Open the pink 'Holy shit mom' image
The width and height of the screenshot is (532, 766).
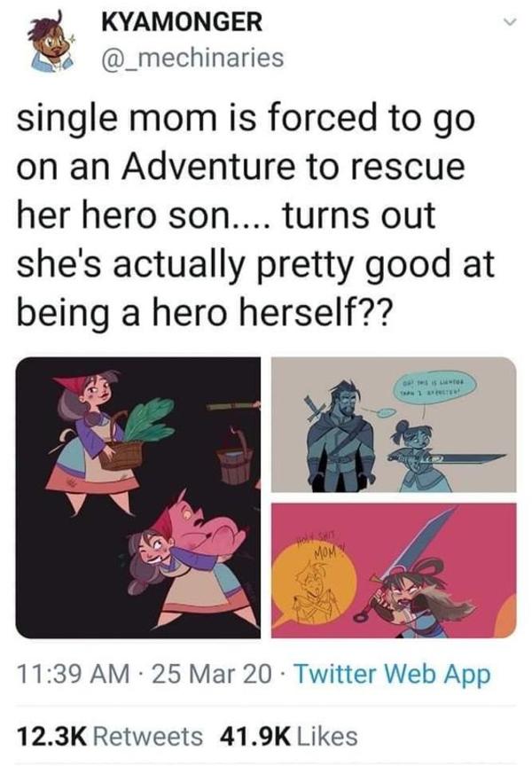pyautogui.click(x=394, y=570)
